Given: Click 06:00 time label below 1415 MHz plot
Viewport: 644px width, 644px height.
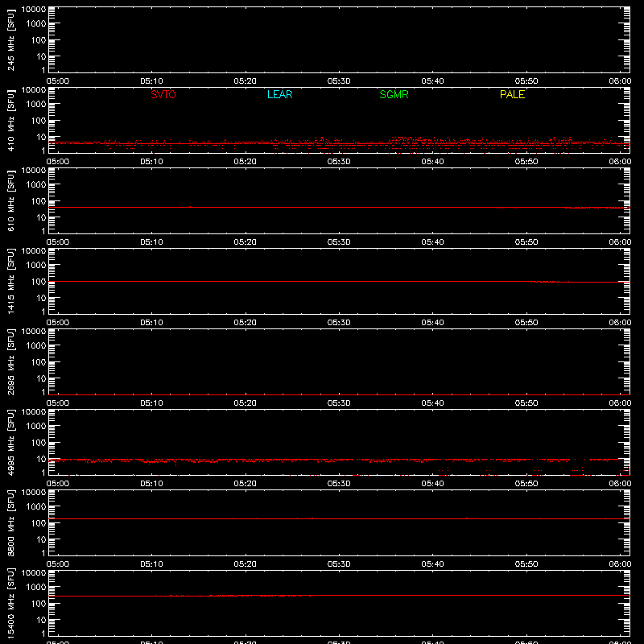Looking at the screenshot, I should tap(620, 323).
